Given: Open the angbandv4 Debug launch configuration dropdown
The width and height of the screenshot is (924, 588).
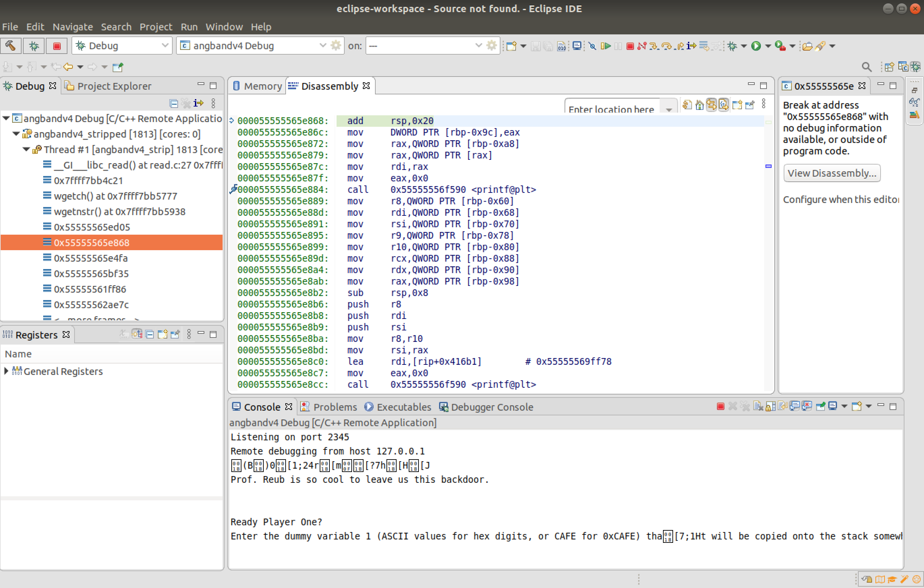Looking at the screenshot, I should pyautogui.click(x=322, y=46).
